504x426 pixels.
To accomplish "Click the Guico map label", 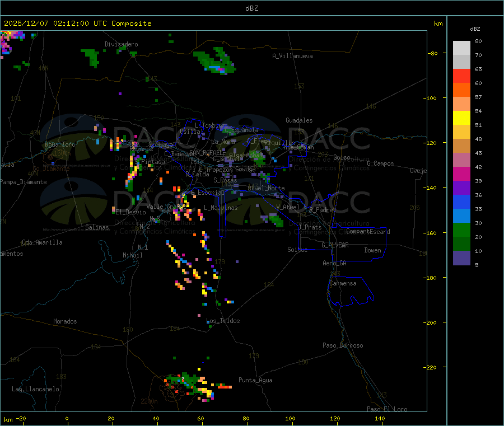I will coord(342,157).
